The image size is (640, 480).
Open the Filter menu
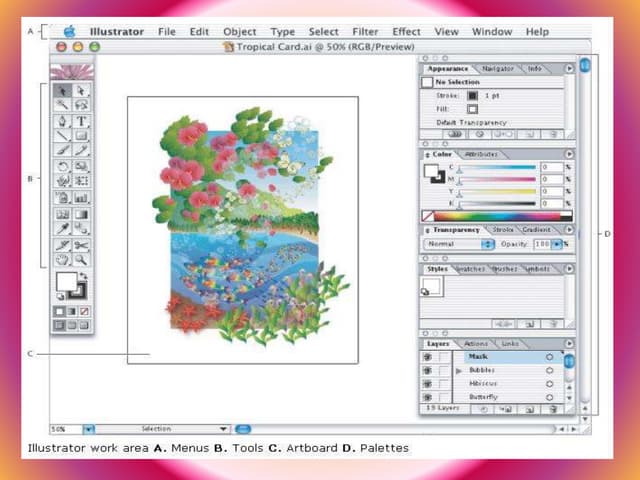367,32
